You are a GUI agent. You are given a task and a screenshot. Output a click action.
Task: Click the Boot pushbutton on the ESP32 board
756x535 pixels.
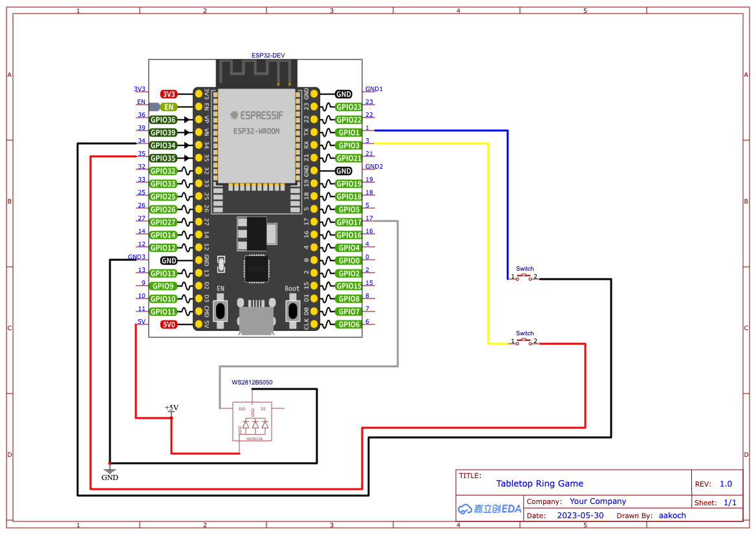[293, 311]
